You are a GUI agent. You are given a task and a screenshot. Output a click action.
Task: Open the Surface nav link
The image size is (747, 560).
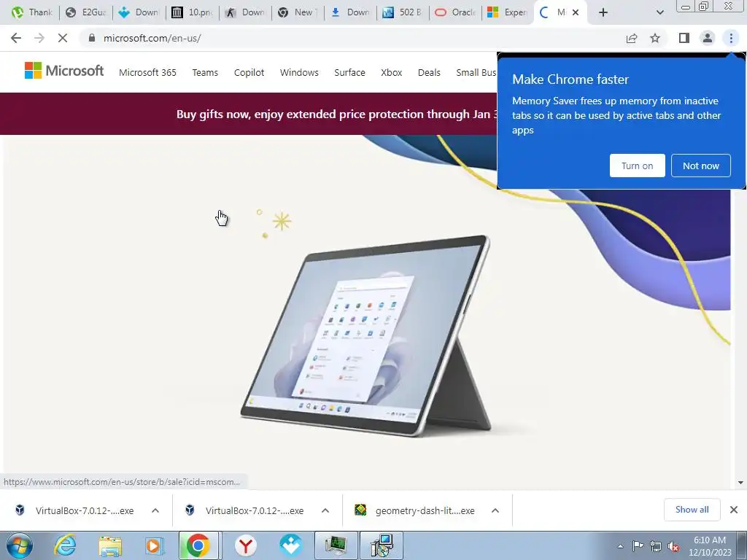pyautogui.click(x=349, y=72)
